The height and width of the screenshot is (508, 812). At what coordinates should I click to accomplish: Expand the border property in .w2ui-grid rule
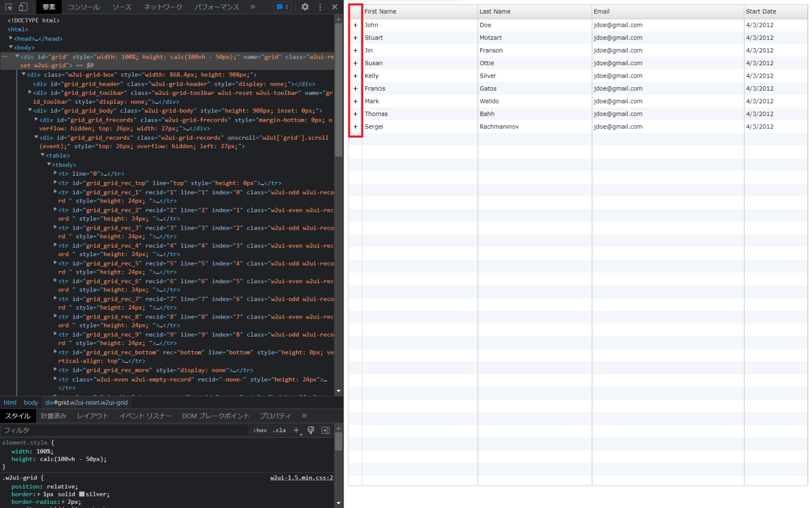tap(38, 494)
